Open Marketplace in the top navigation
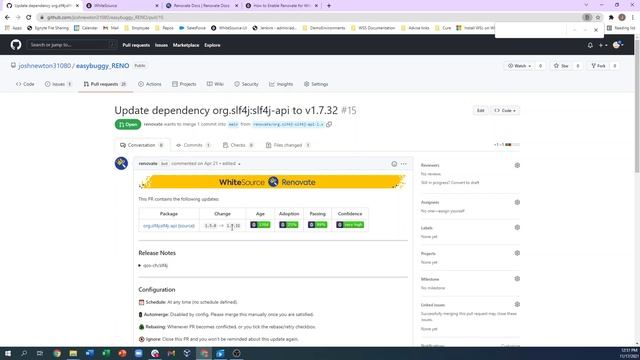640x360 pixels. [186, 45]
